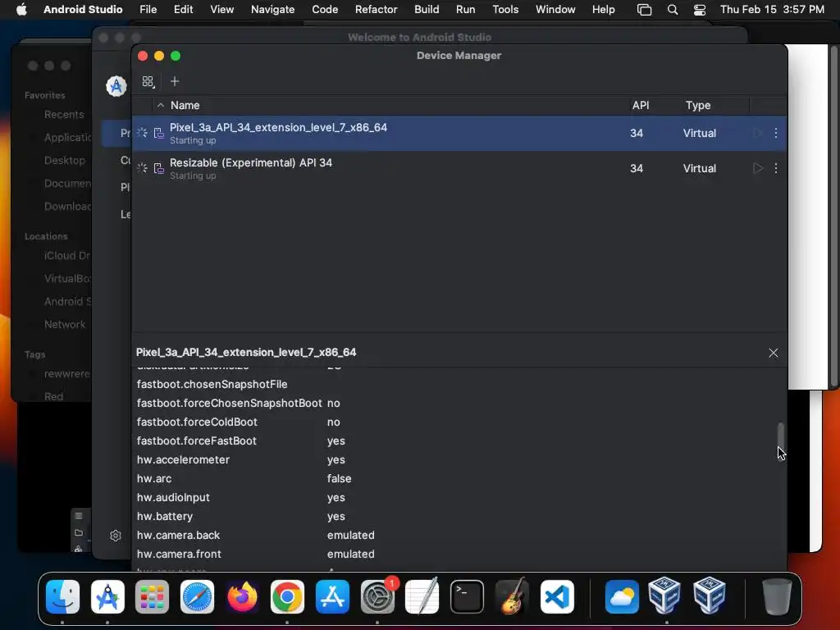
Task: Open the Navigate menu
Action: coord(272,10)
